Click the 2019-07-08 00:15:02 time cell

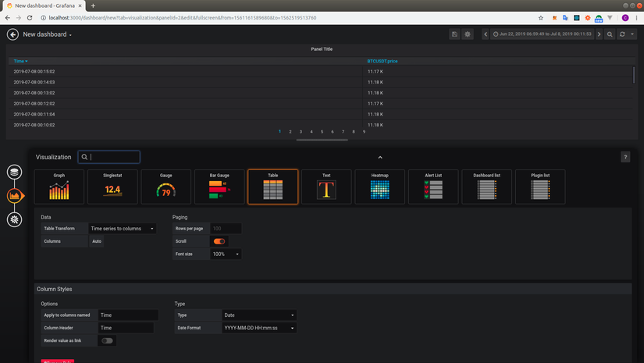pyautogui.click(x=34, y=72)
